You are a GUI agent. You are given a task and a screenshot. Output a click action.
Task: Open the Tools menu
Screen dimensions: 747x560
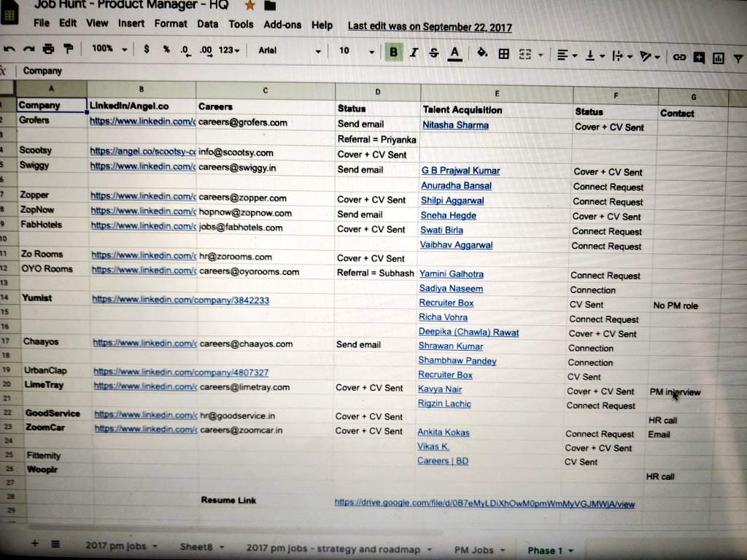click(x=241, y=24)
